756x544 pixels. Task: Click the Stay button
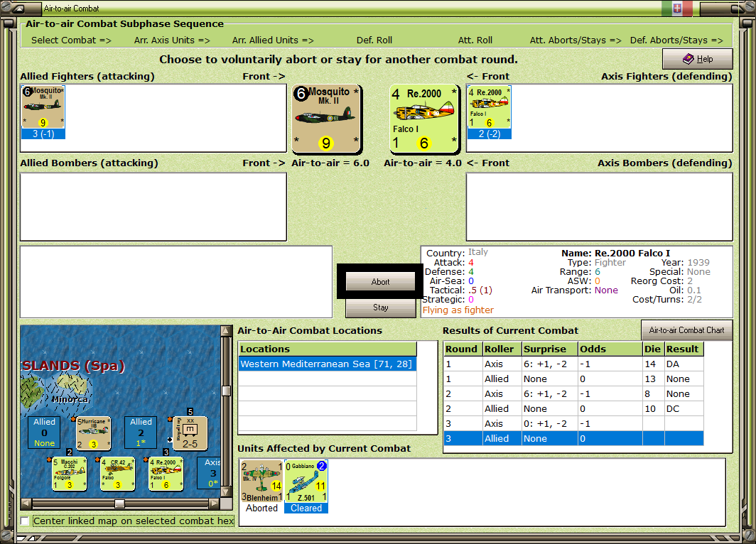coord(380,308)
